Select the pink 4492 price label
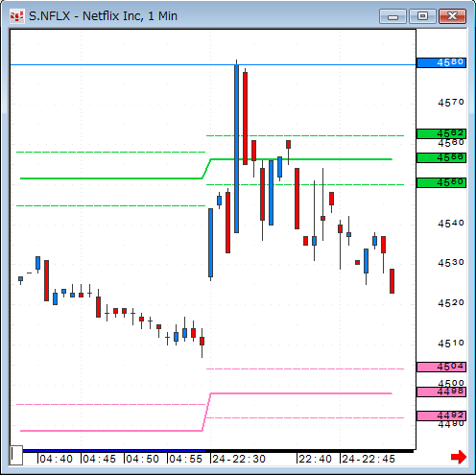 (x=441, y=416)
